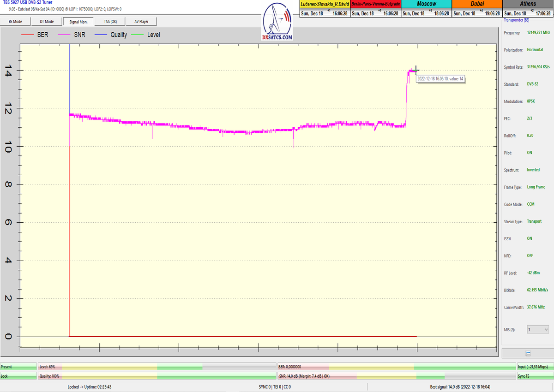Open the MIS (2) dropdown
Screen dimensions: 554x392
(x=538, y=330)
